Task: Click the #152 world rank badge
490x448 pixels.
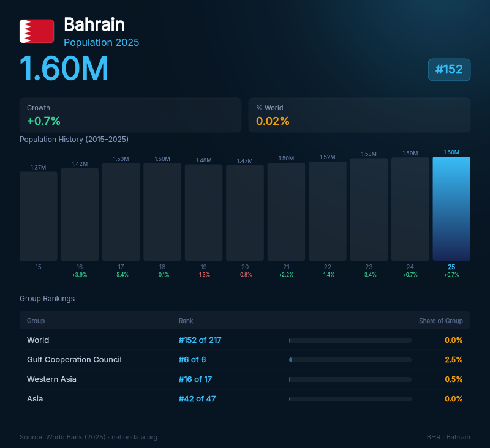Action: [x=449, y=70]
